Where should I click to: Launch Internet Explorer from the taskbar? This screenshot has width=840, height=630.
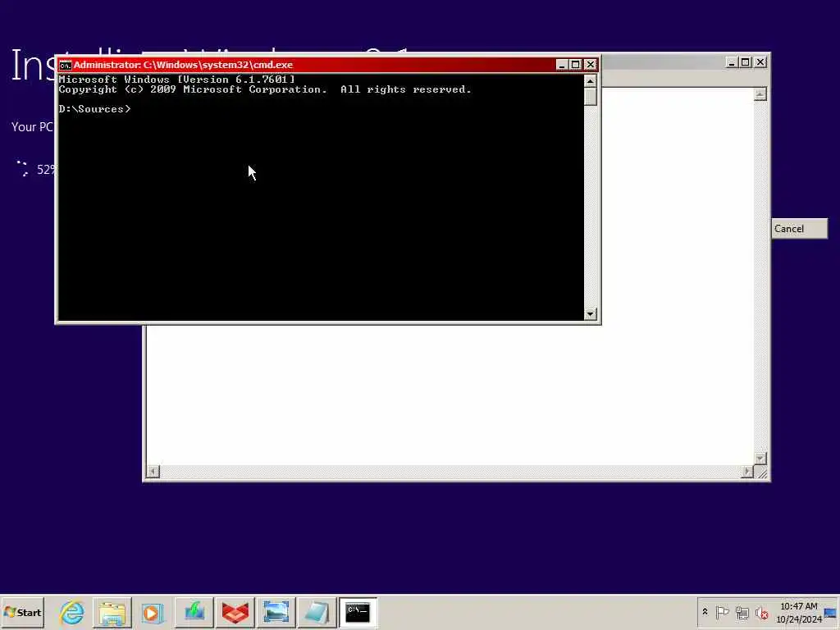point(72,612)
